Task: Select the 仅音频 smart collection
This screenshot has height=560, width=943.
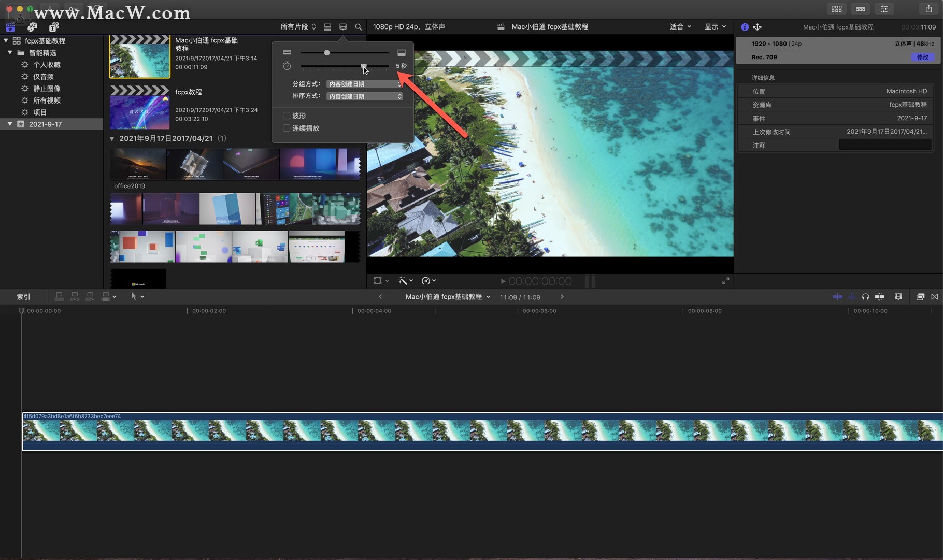Action: click(x=44, y=77)
